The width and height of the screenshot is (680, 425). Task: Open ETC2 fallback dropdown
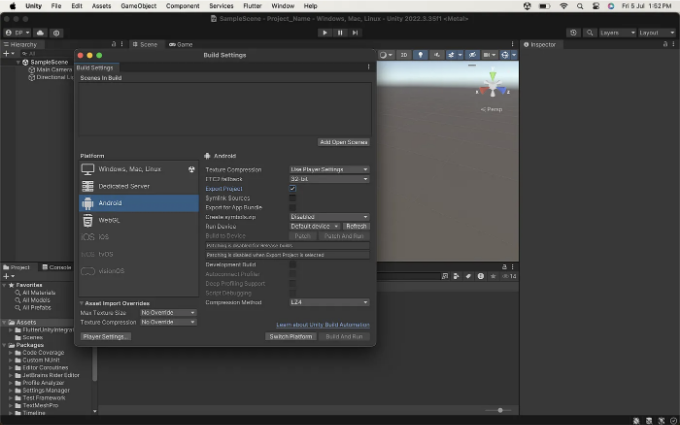pos(329,179)
